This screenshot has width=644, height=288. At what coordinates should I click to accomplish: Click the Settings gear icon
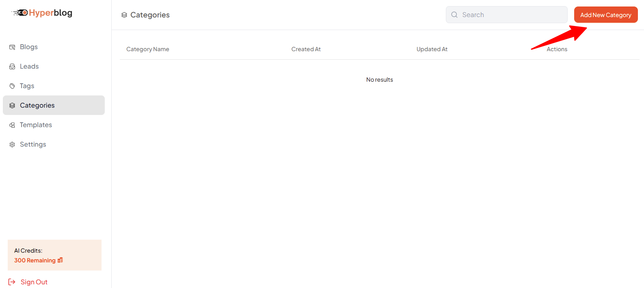(x=12, y=145)
